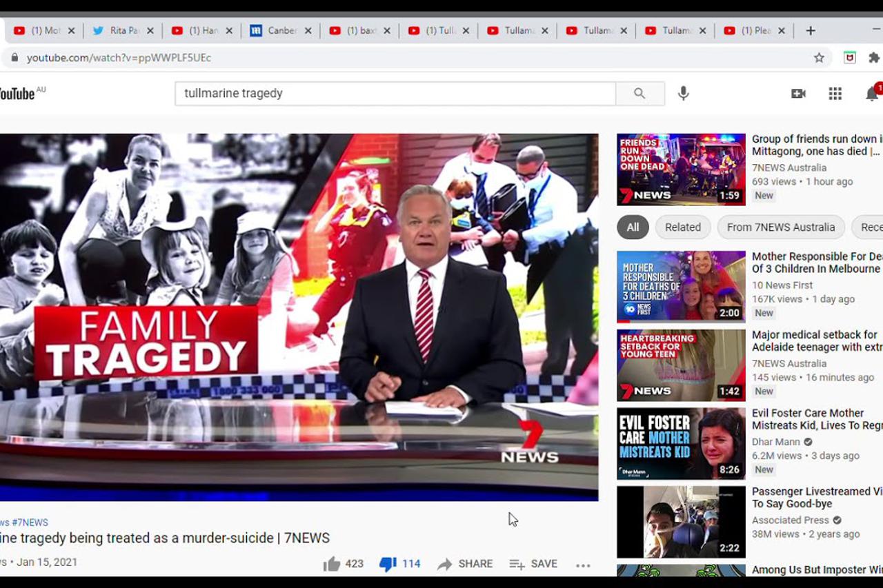883x588 pixels.
Task: Open the create video camera icon
Action: tap(798, 94)
